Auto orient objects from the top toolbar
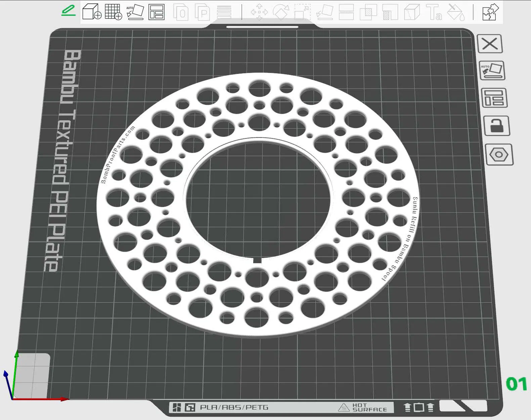This screenshot has height=420, width=531. tap(135, 12)
